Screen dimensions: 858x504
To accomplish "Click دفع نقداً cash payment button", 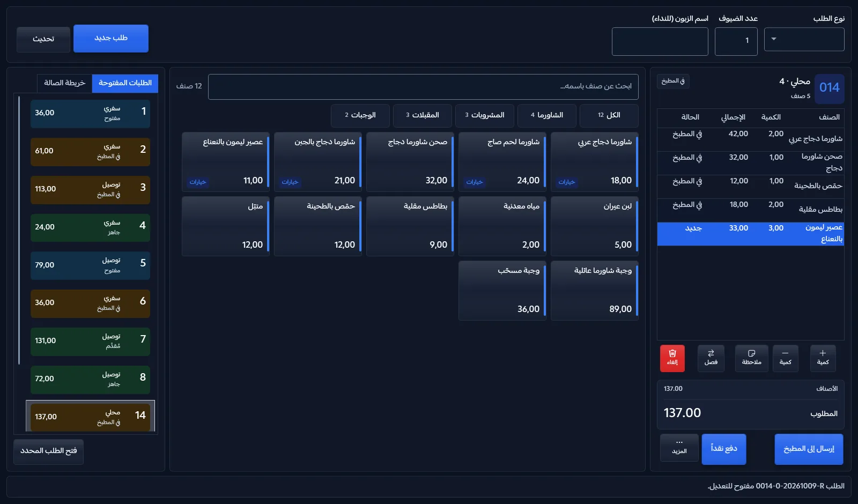I will click(724, 449).
